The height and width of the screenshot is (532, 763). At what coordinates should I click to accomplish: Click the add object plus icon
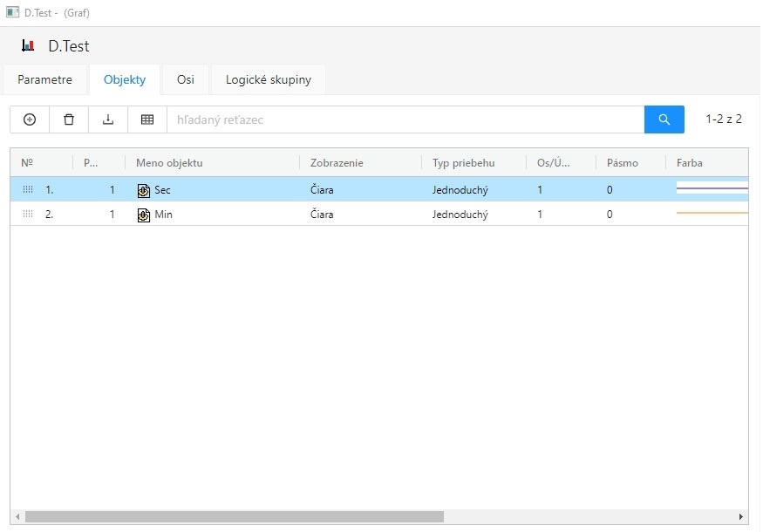pos(30,119)
